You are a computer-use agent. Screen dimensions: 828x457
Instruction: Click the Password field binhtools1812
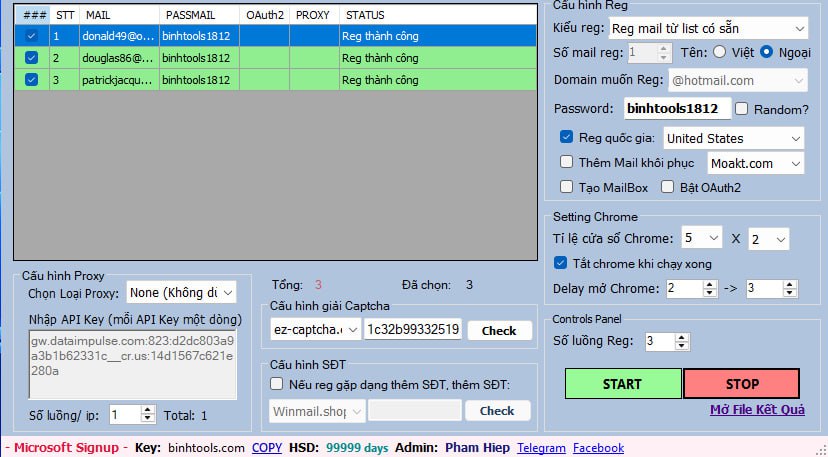677,108
